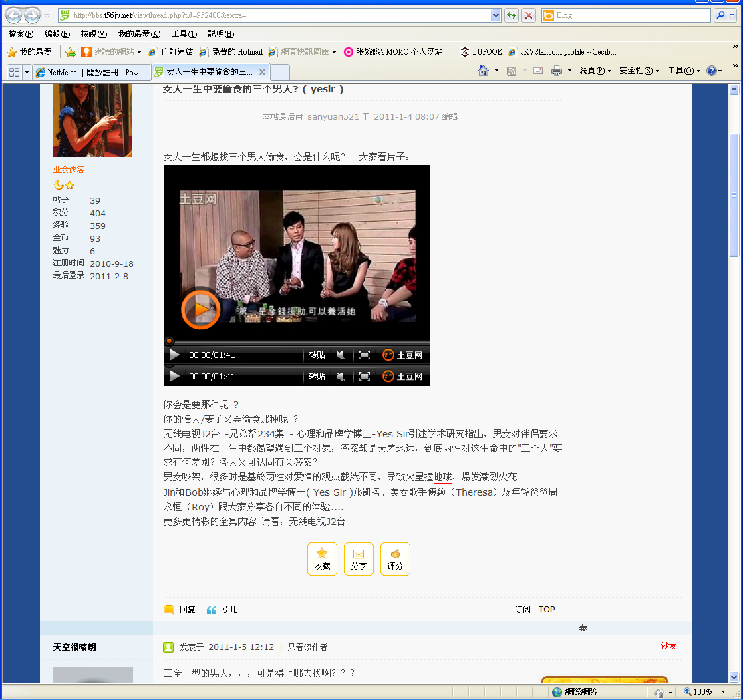
Task: Click the 回复 reply link
Action: pos(187,610)
